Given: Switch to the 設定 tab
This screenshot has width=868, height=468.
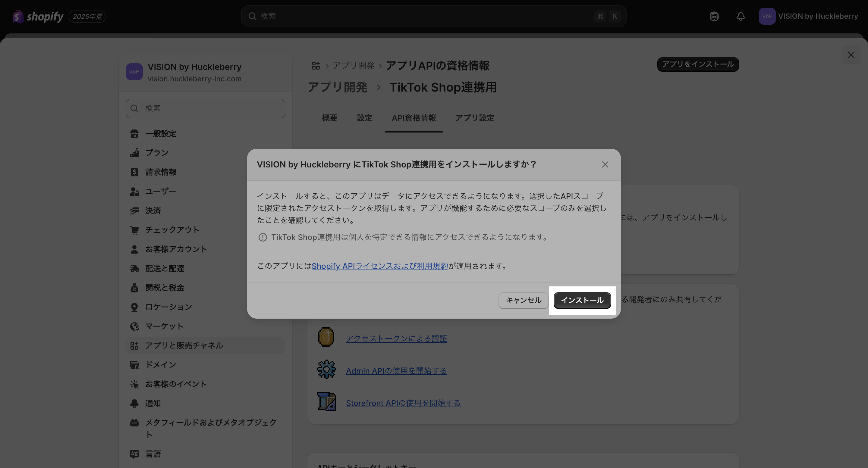Looking at the screenshot, I should tap(364, 118).
